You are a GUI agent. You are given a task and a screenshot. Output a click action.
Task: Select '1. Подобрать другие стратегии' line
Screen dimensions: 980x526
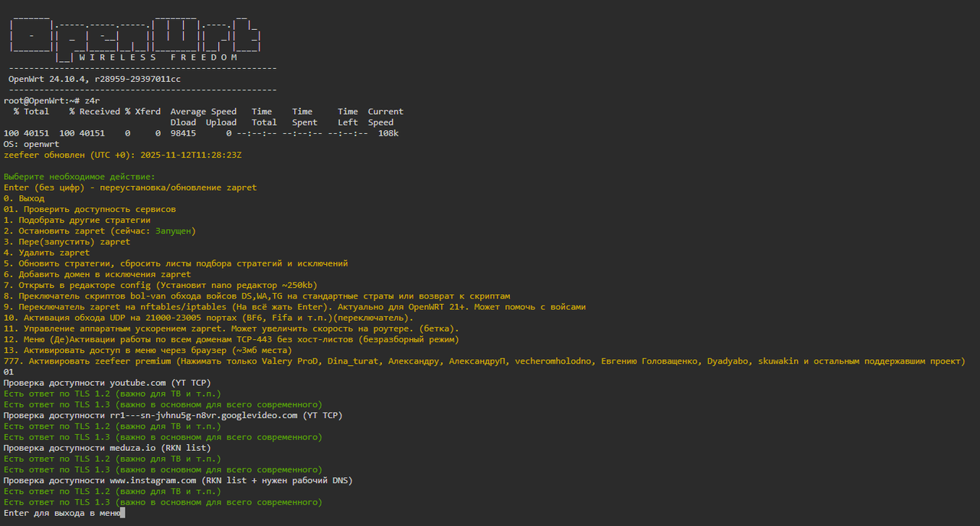click(77, 220)
